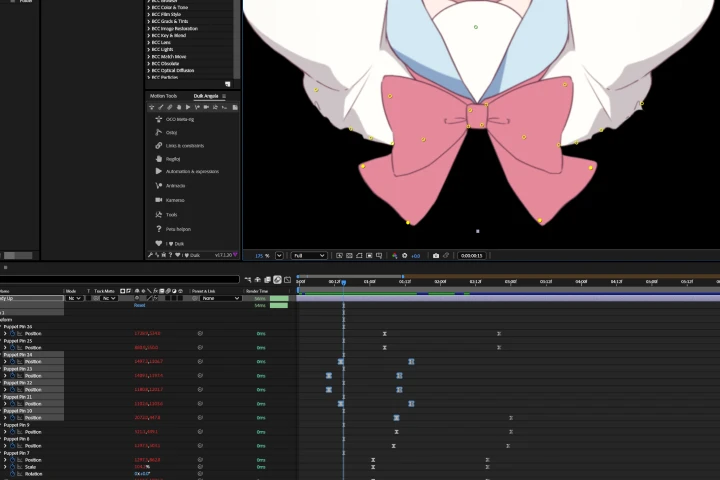Open viewer magnification dropdown next to 175%

tap(279, 255)
